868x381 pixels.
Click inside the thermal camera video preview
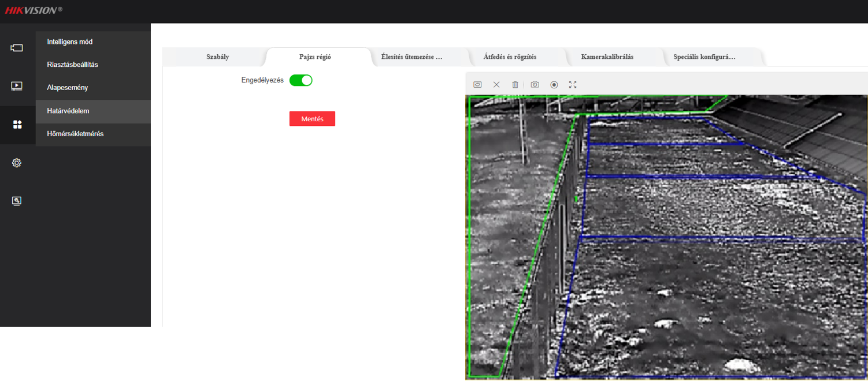[666, 237]
